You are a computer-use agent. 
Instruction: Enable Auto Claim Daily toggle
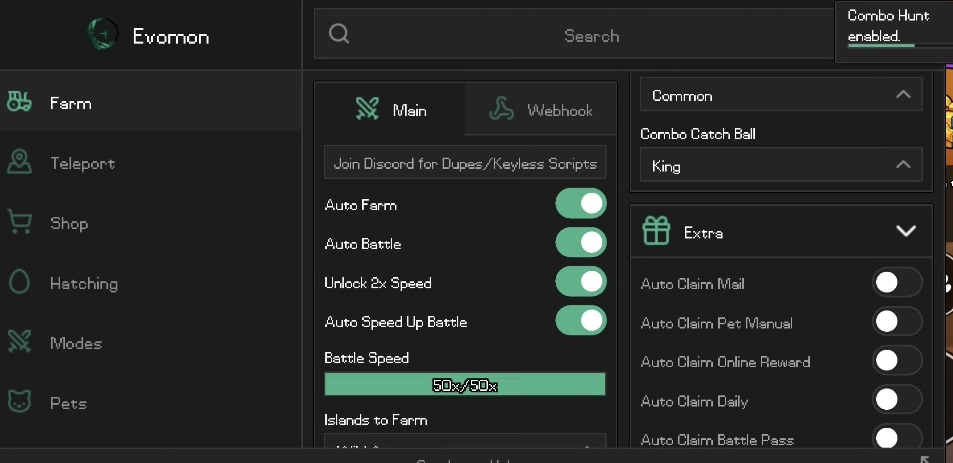897,400
